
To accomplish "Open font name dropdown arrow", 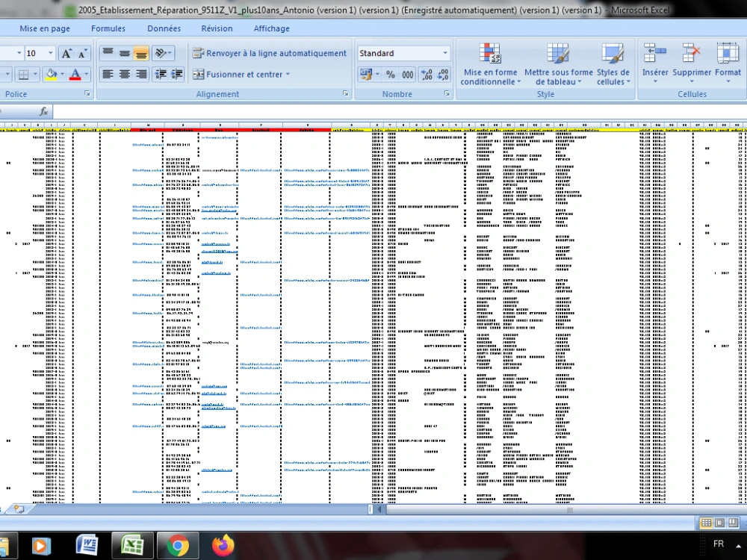I will tap(19, 53).
